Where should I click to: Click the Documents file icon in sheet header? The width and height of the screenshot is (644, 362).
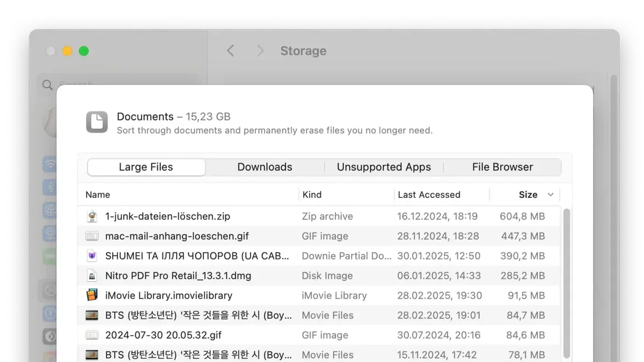pyautogui.click(x=97, y=122)
